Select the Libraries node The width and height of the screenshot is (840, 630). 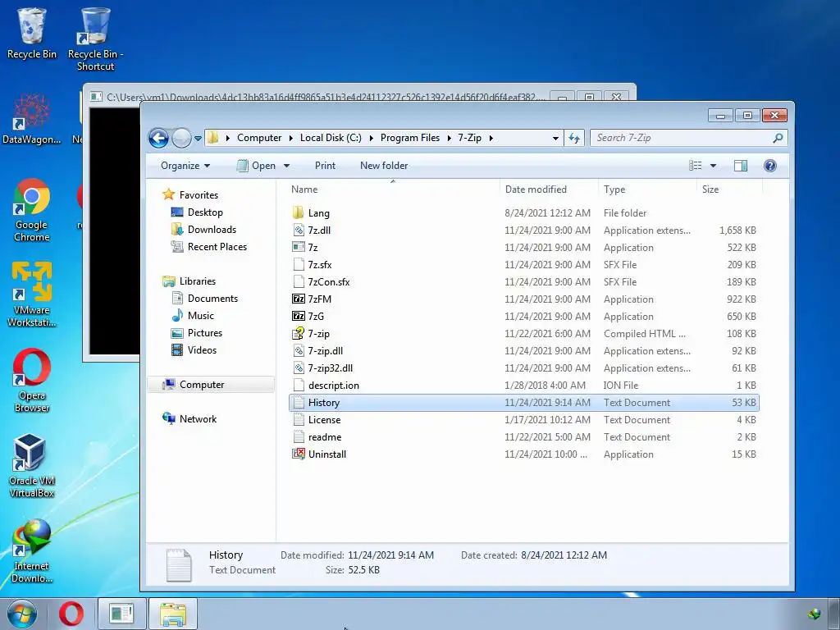click(189, 281)
